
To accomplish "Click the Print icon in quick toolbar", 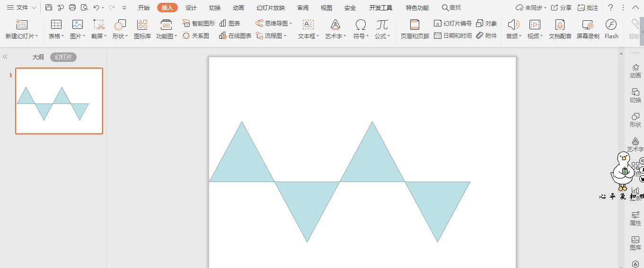I will pos(72,8).
